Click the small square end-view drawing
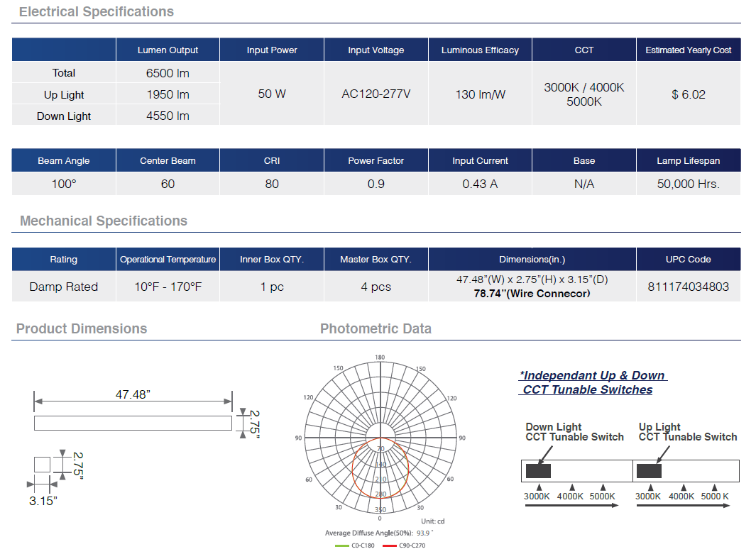Screen dimensions: 756x554 tap(42, 465)
